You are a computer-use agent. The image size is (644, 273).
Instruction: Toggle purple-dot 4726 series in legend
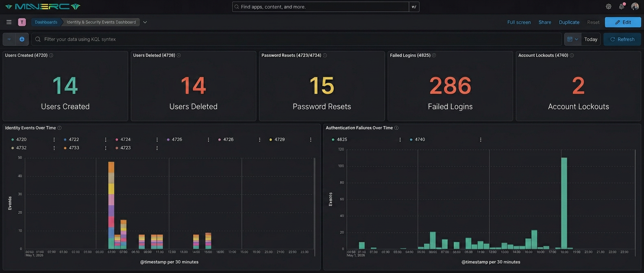click(177, 140)
